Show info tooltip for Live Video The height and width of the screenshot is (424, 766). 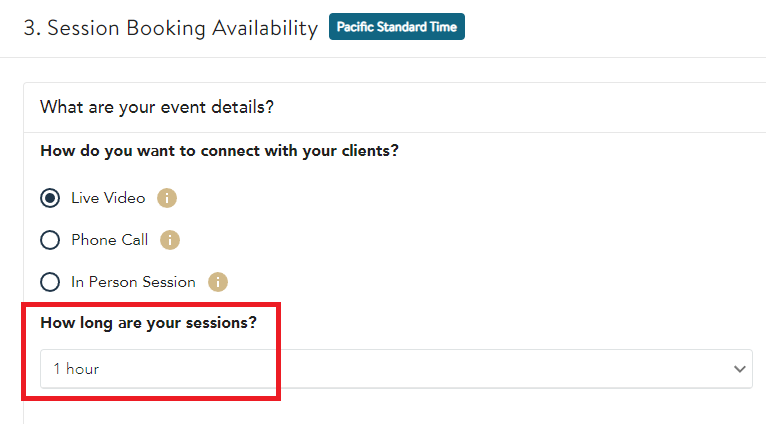167,198
